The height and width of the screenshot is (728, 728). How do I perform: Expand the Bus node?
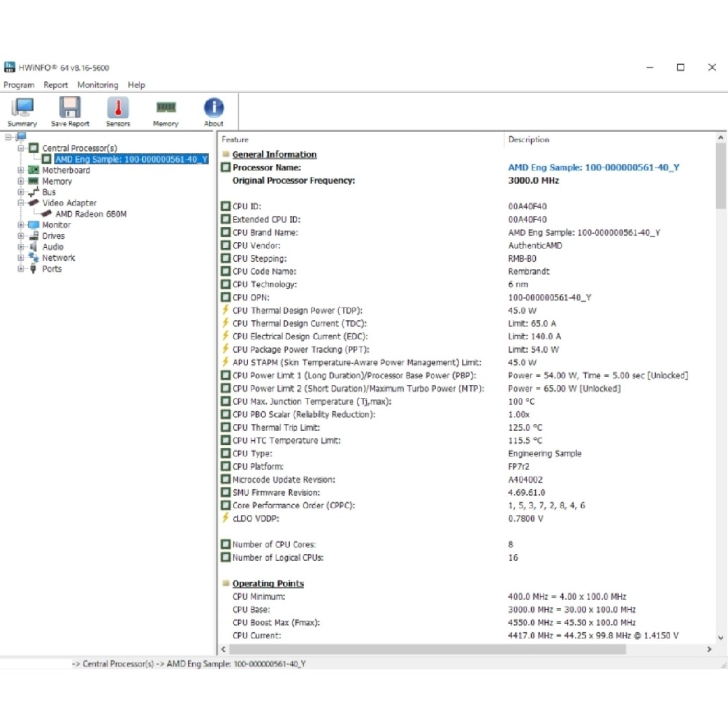(x=21, y=191)
